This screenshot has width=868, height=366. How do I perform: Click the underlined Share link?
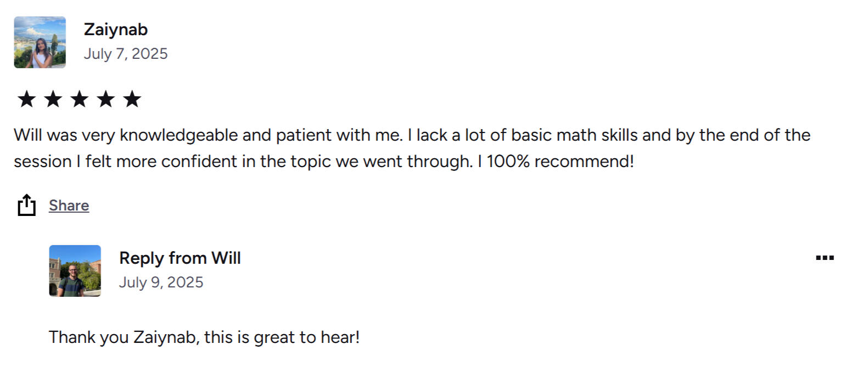[69, 206]
